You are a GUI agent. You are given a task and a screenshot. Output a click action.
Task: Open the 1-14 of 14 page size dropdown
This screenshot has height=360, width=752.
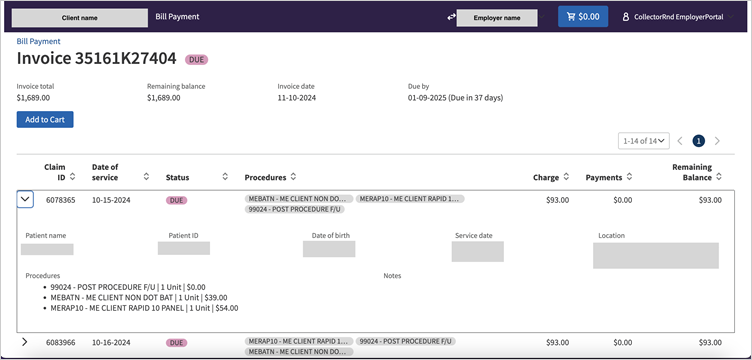(x=644, y=141)
